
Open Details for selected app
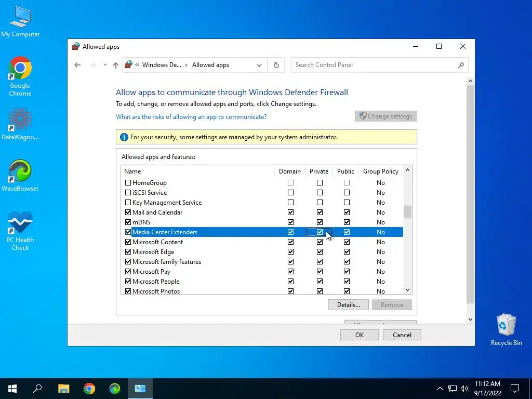pyautogui.click(x=349, y=304)
